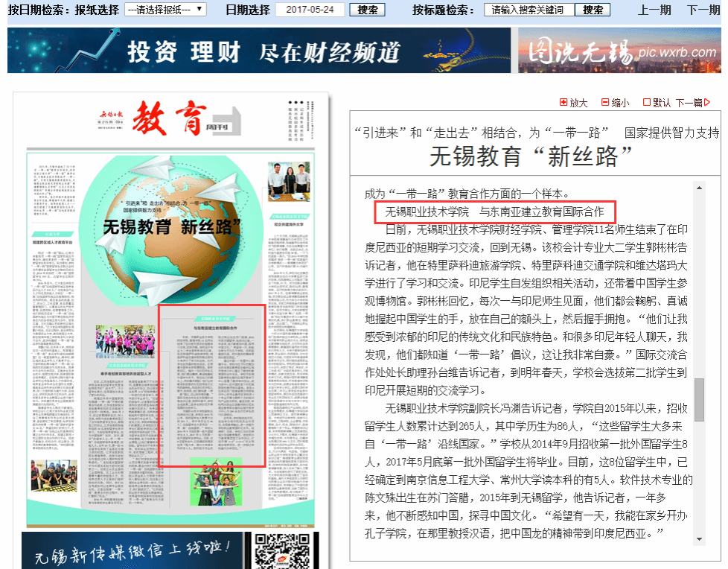Click the date field showing 2017-05-24
Image resolution: width=728 pixels, height=569 pixels.
pyautogui.click(x=310, y=10)
